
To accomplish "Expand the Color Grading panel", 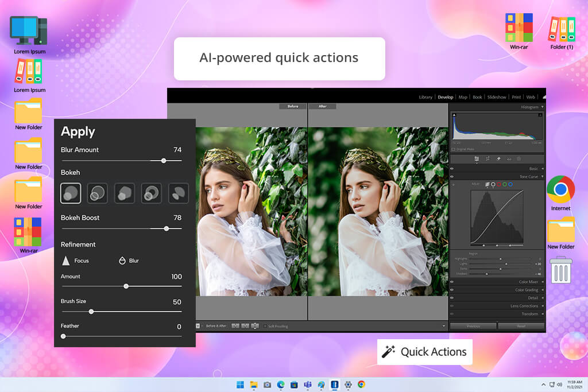I will click(x=542, y=290).
